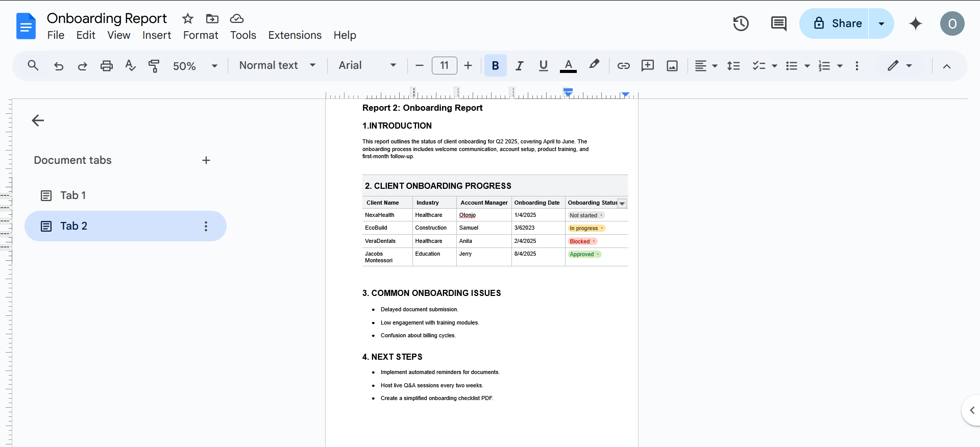Insert a numbered list
Image resolution: width=980 pixels, height=447 pixels.
824,65
